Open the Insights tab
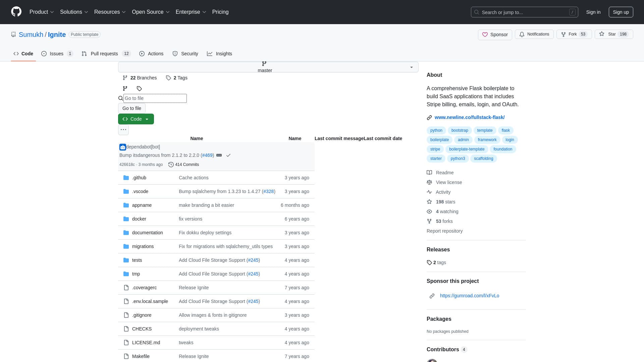This screenshot has width=644, height=362. click(x=219, y=54)
